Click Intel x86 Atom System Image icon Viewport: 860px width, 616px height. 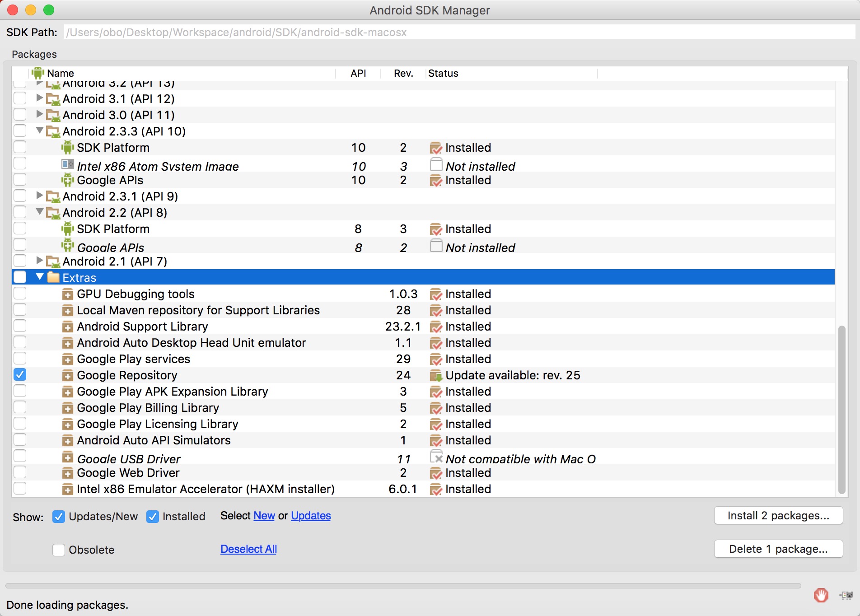67,164
